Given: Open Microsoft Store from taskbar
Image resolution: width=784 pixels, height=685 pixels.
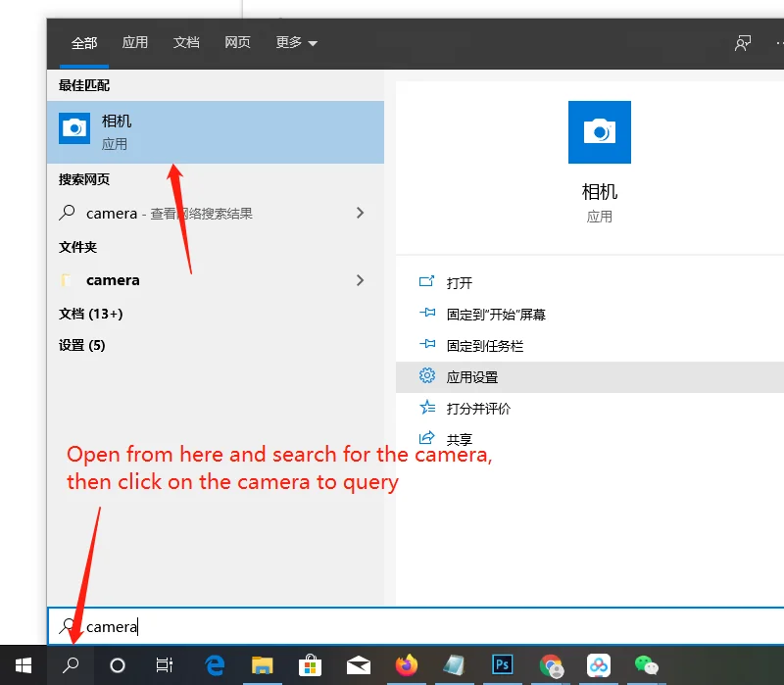Looking at the screenshot, I should click(x=310, y=665).
